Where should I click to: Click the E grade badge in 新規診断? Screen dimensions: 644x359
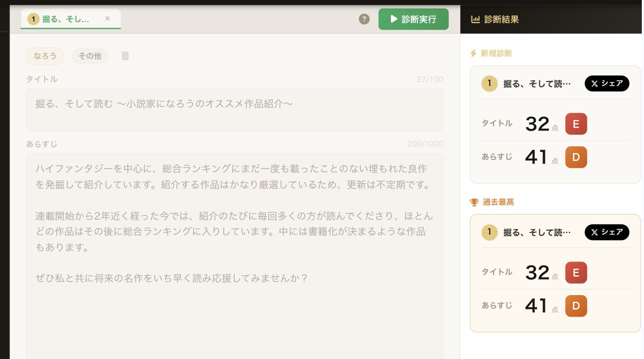pos(576,124)
